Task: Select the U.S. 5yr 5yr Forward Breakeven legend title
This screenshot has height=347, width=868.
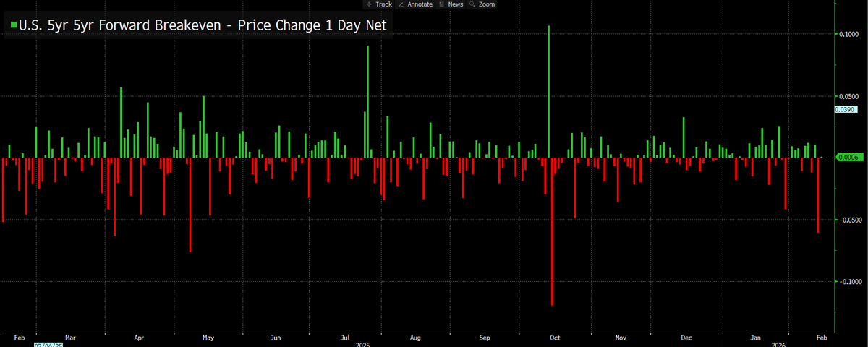Action: (203, 25)
